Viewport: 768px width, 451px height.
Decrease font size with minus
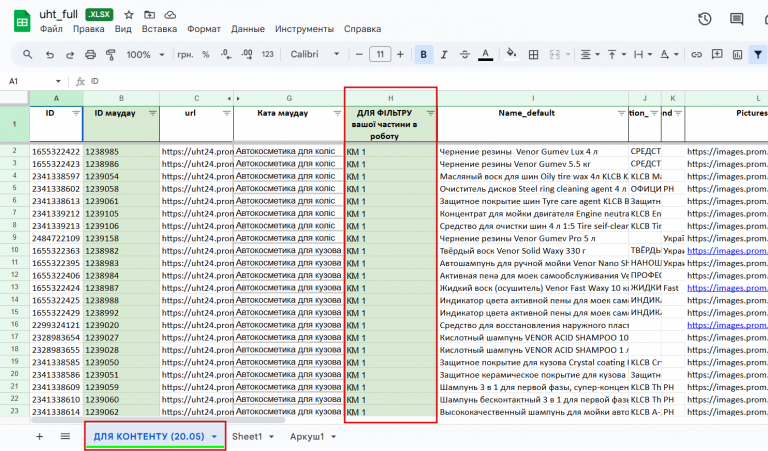(x=359, y=54)
